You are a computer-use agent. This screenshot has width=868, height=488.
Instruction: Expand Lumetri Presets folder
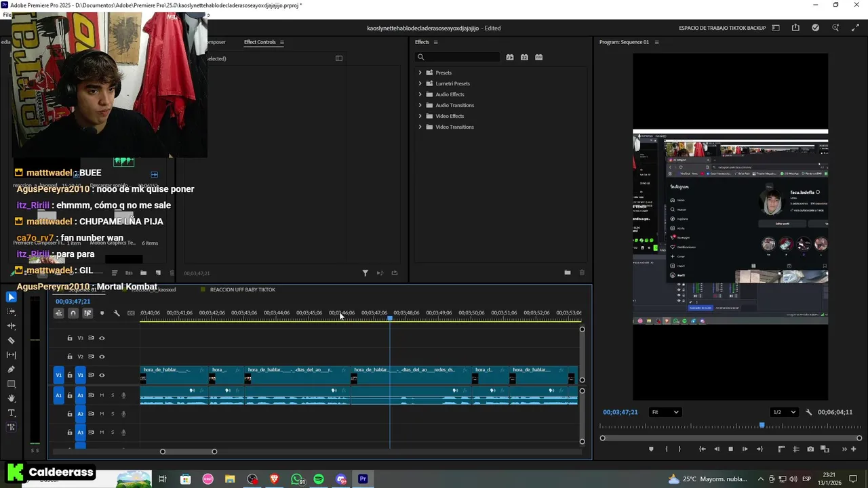pos(420,83)
